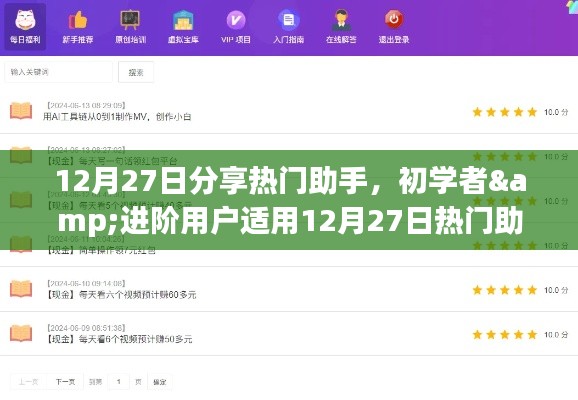Screen dimensions: 578x400
Task: Click the 确定 page jump button
Action: 160,382
